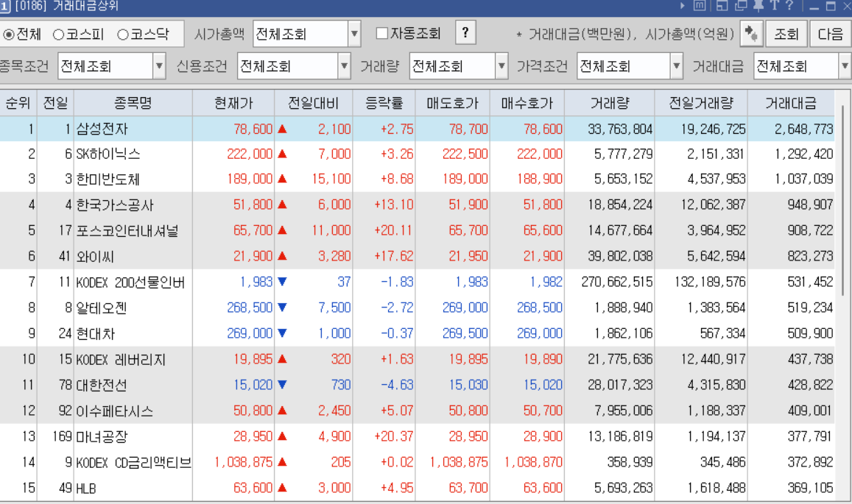Viewport: 852px width, 504px height.
Task: Click 삼성전자 current price 78,600
Action: 253,129
